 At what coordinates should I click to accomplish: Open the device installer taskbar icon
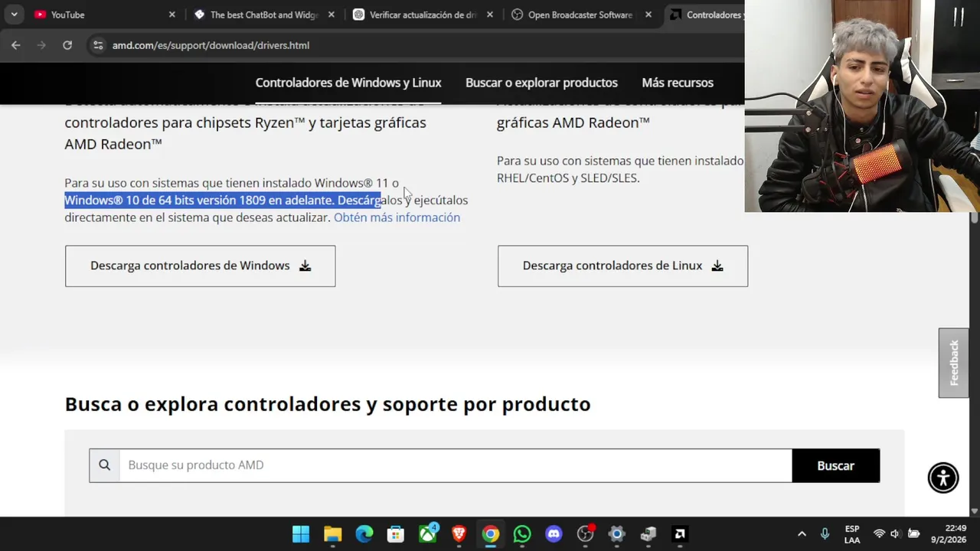tap(648, 534)
